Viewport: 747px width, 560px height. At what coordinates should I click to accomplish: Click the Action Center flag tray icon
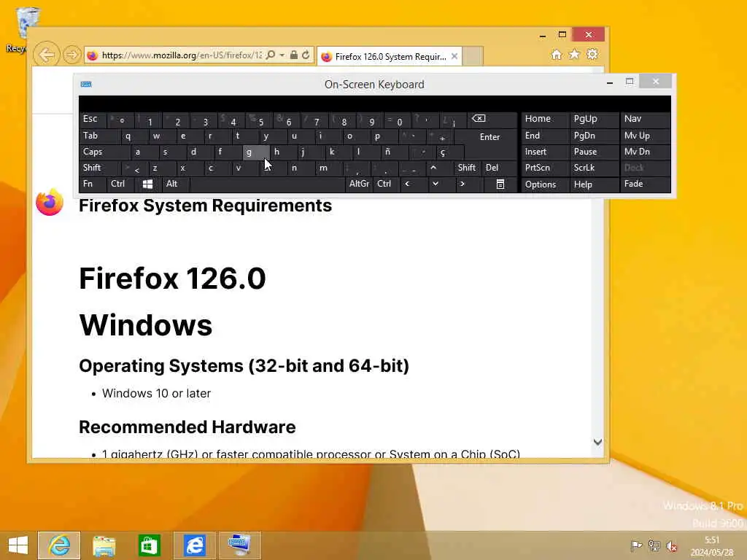(636, 545)
